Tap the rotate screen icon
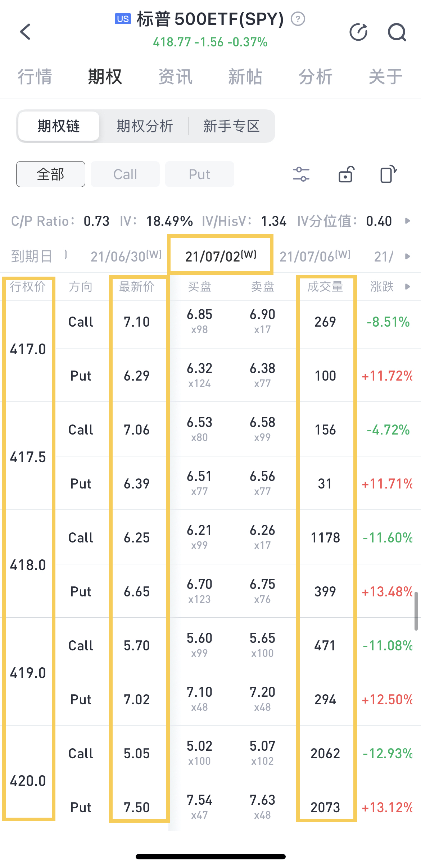 [388, 174]
